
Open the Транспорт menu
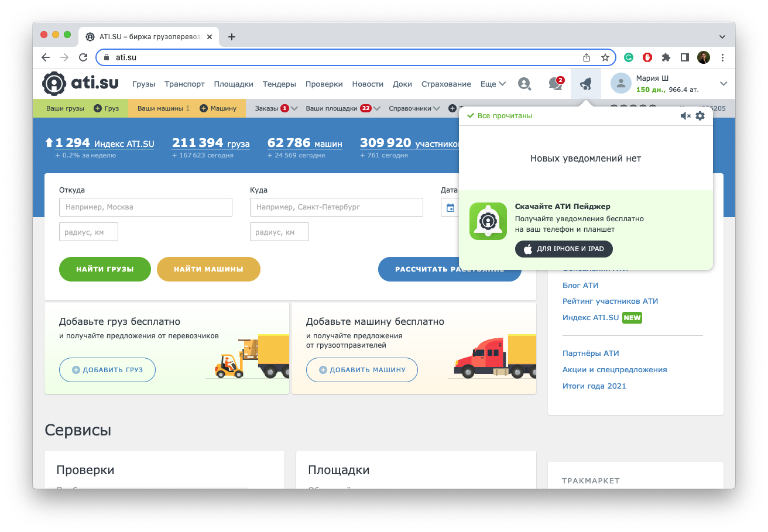pos(184,84)
